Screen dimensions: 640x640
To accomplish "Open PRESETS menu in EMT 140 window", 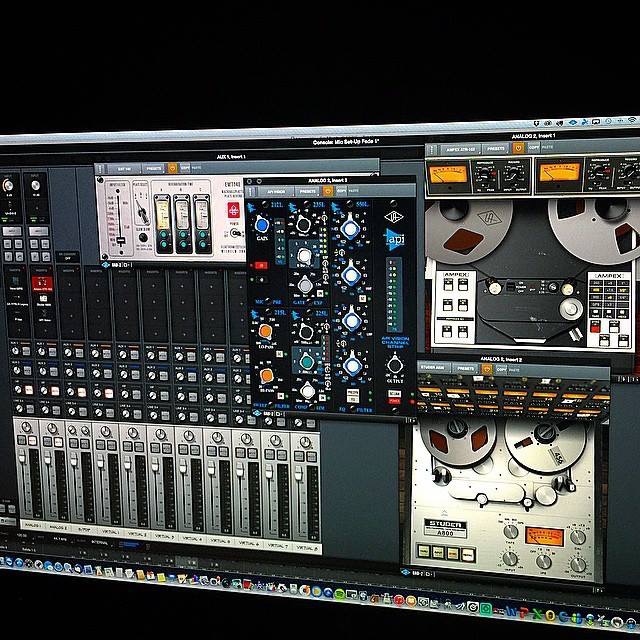I will 154,168.
